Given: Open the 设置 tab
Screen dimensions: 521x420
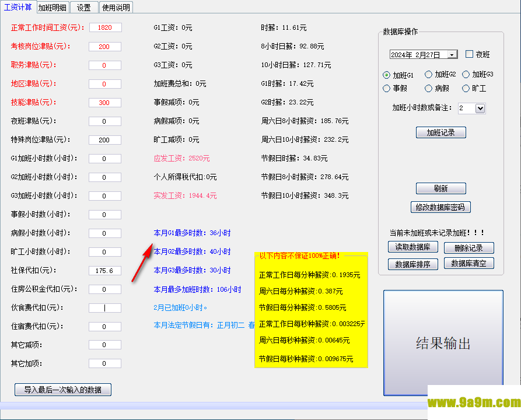Looking at the screenshot, I should click(84, 8).
